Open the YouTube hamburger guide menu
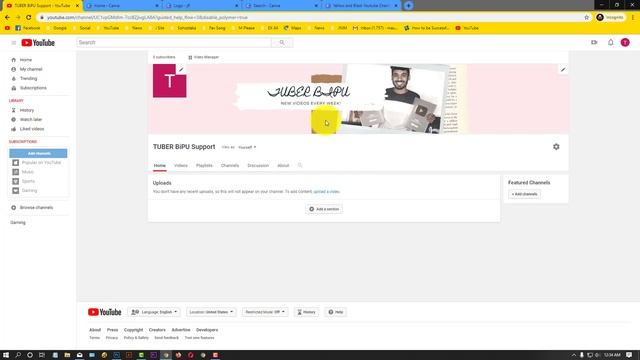The width and height of the screenshot is (640, 360). coord(13,42)
